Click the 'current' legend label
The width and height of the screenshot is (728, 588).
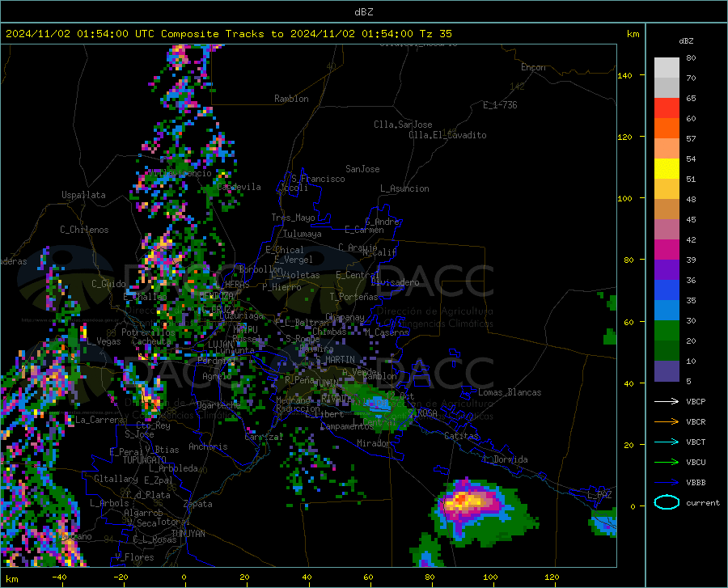pyautogui.click(x=703, y=502)
